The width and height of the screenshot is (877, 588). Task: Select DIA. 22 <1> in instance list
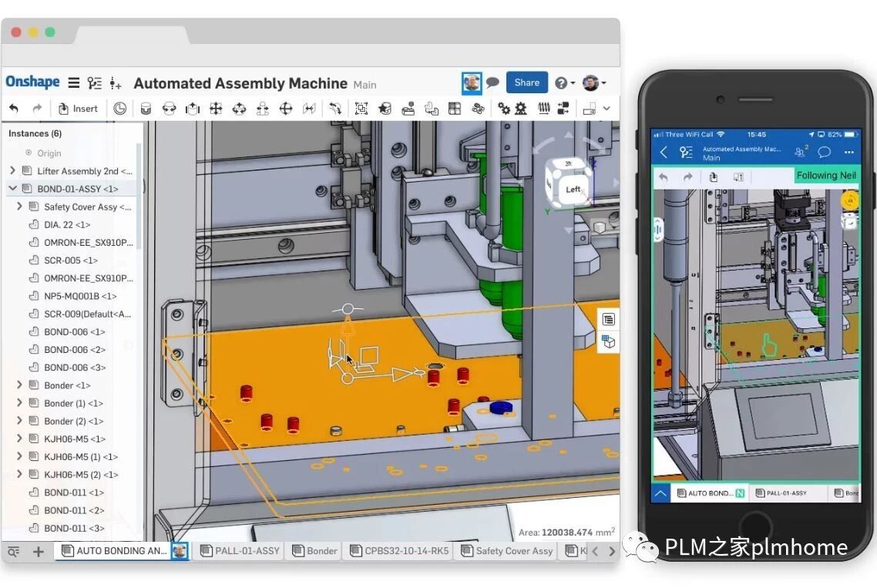click(67, 224)
